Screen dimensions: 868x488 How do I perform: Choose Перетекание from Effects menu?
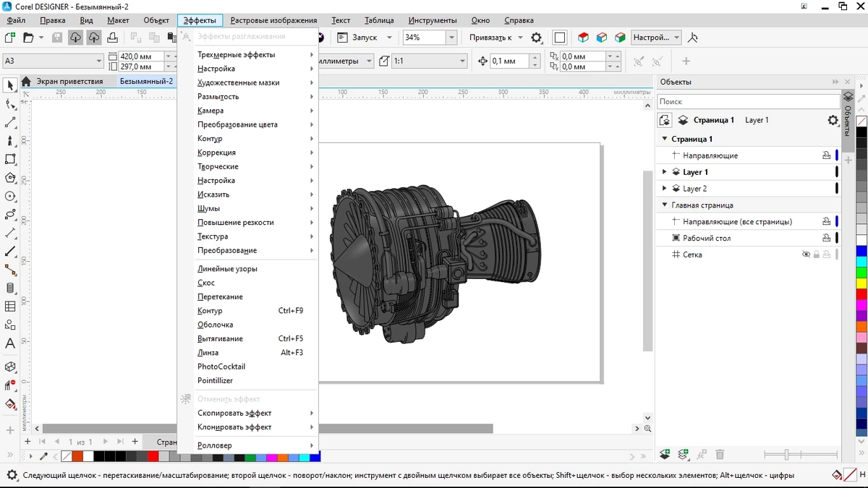tap(248, 296)
